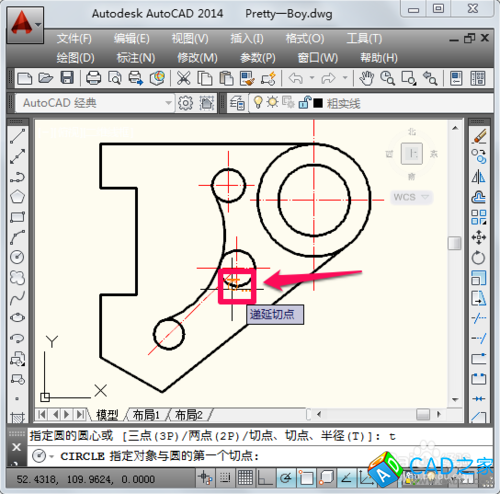Toggle the layer lock icon
This screenshot has height=494, width=500.
tap(305, 103)
